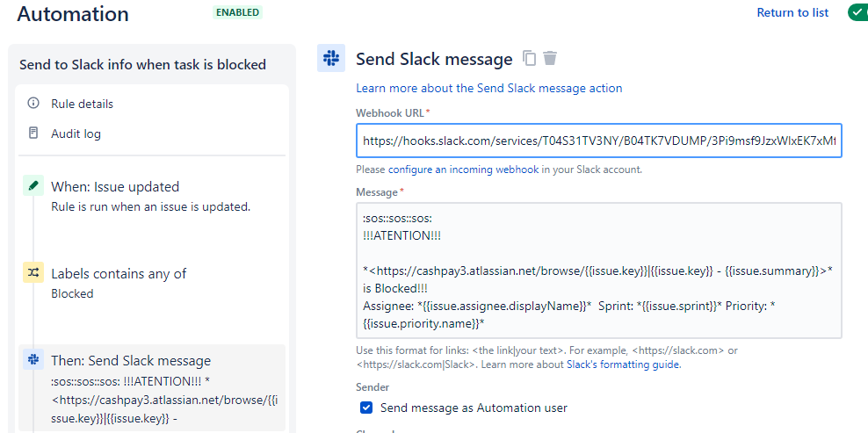This screenshot has height=433, width=868.
Task: Click the yellow shuffle condition icon
Action: 33,273
